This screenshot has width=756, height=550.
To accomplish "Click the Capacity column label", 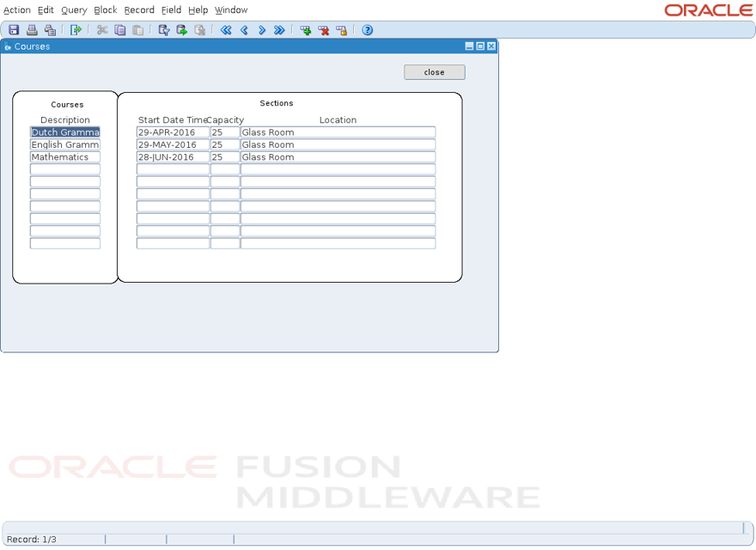I will click(x=226, y=119).
